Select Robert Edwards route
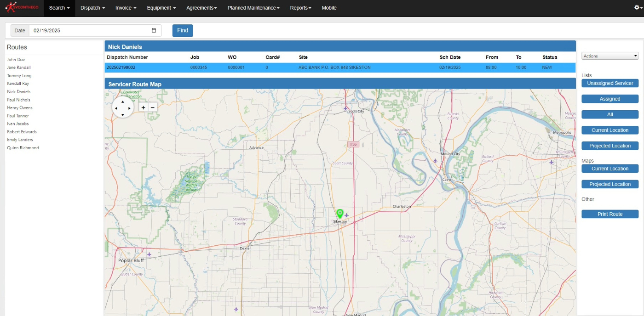The image size is (644, 316). pos(22,132)
